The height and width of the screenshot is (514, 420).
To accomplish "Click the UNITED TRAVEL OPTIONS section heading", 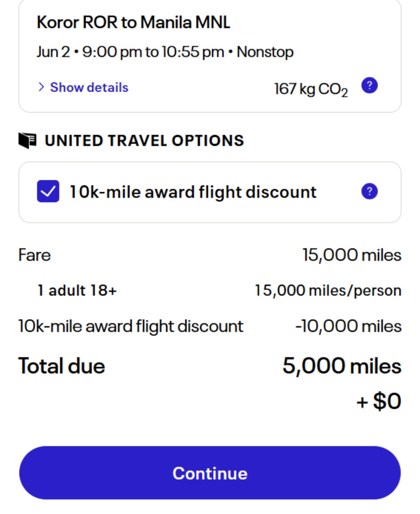I will coord(144,141).
